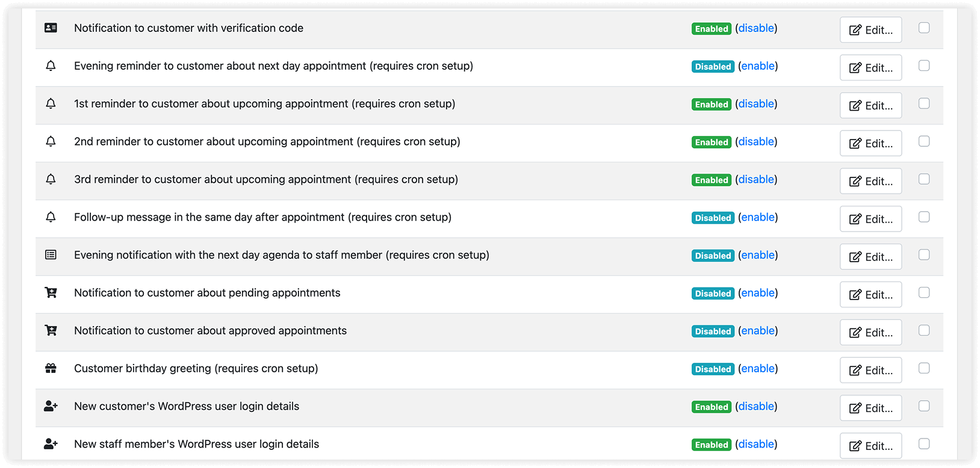
Task: Click Enabled badge on new staff member's login row
Action: tap(712, 445)
